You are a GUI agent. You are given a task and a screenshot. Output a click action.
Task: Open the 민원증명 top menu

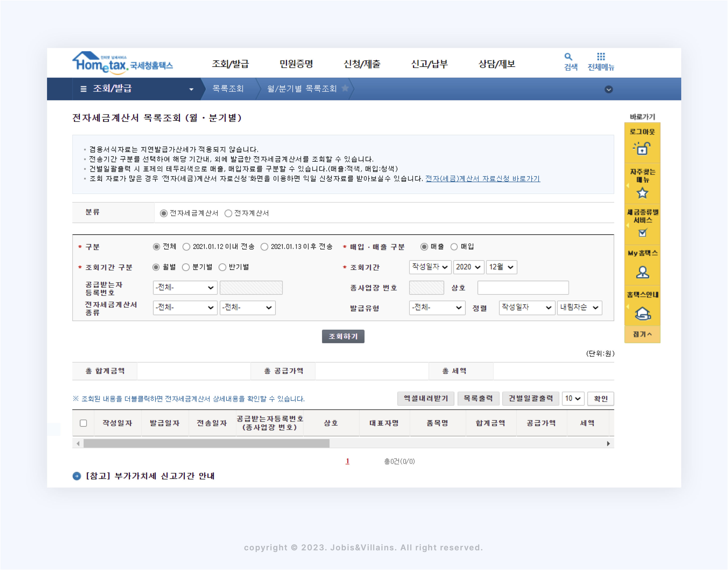tap(296, 64)
